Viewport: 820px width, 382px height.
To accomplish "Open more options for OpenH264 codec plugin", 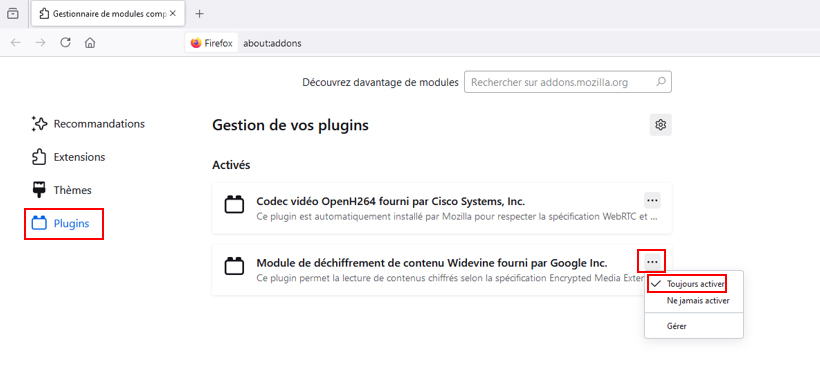I will [652, 200].
